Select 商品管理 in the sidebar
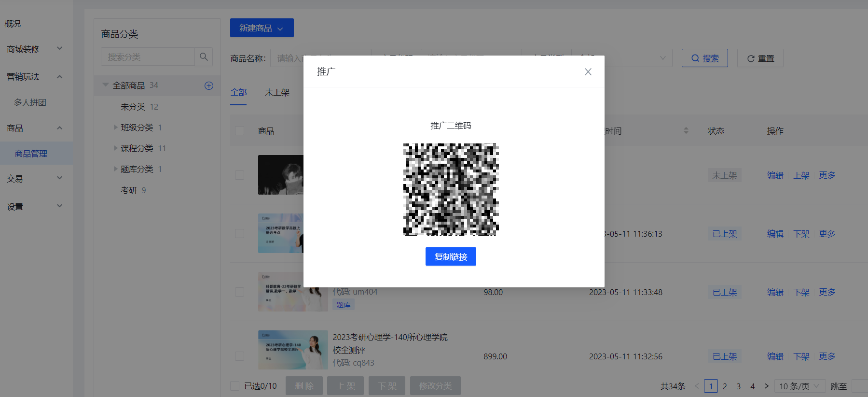Viewport: 868px width, 397px height. click(31, 154)
